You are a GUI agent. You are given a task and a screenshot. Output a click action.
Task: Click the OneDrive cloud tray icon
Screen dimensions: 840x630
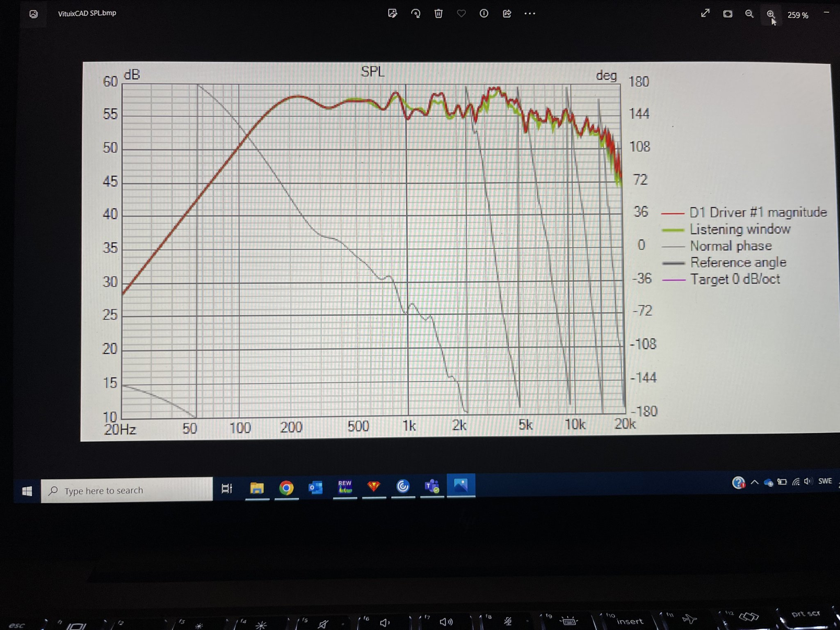point(768,482)
